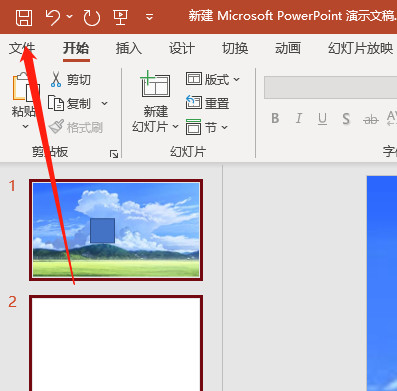The width and height of the screenshot is (397, 391).
Task: Start slideshow from beginning icon
Action: point(120,17)
